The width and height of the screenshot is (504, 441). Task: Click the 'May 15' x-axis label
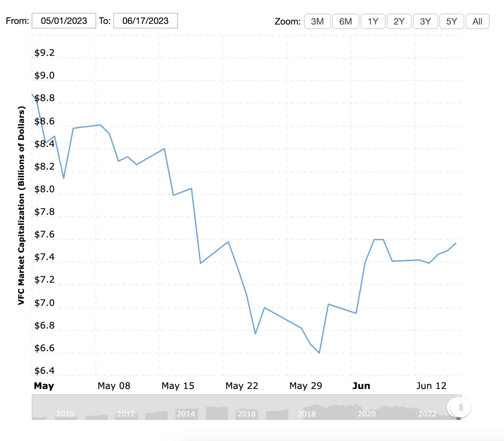point(178,386)
